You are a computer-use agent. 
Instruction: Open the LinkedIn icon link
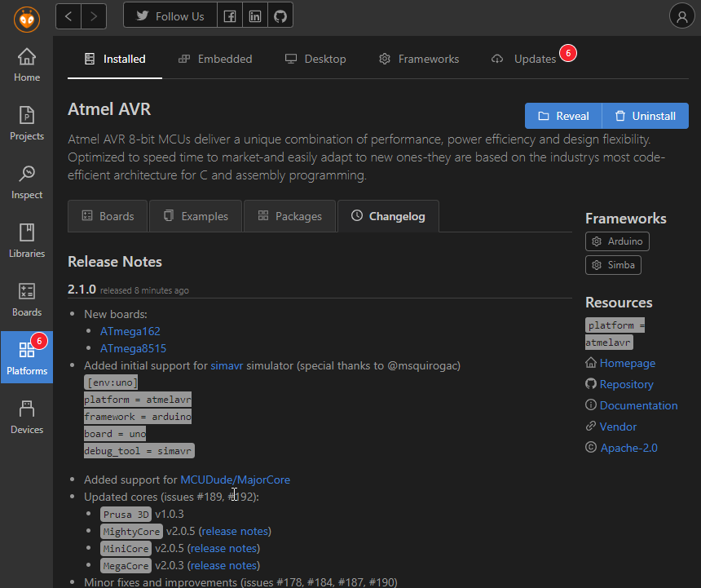point(255,16)
